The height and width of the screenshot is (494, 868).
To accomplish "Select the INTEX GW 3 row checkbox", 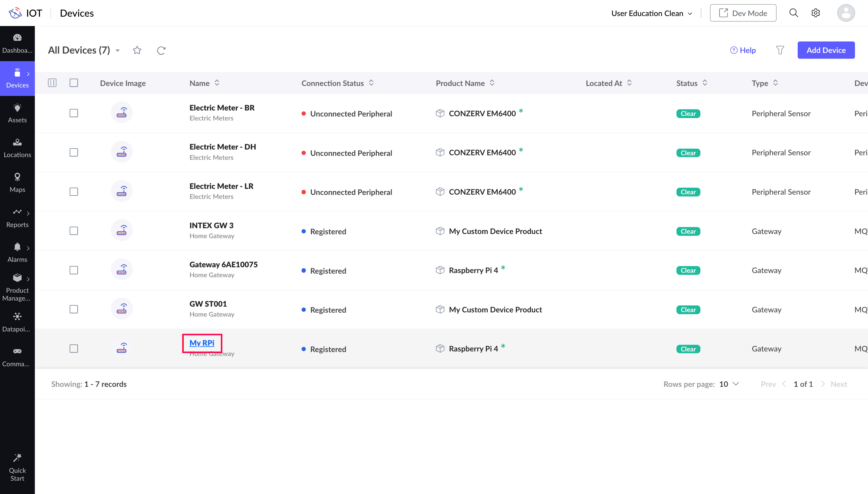I will 74,231.
